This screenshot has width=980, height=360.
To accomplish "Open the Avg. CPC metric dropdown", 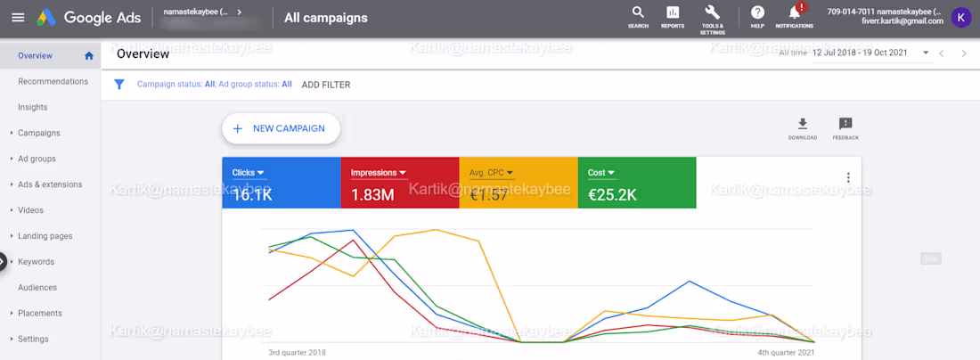I will click(x=492, y=173).
